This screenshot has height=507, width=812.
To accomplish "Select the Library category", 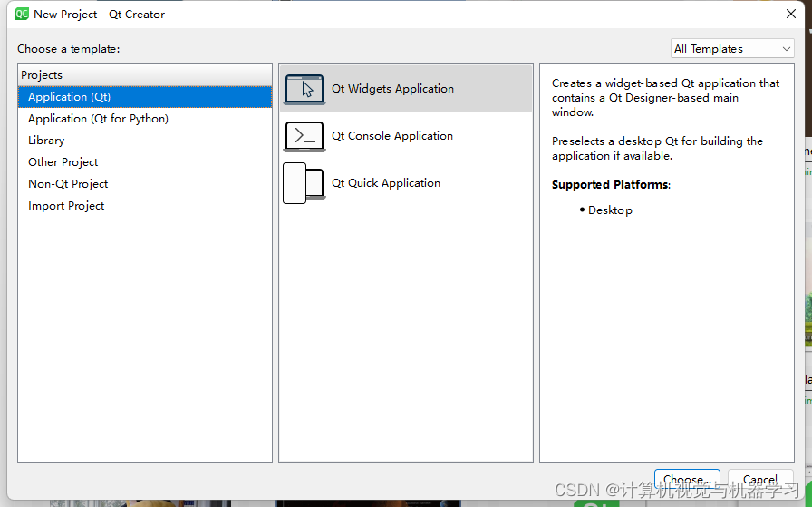I will click(145, 141).
